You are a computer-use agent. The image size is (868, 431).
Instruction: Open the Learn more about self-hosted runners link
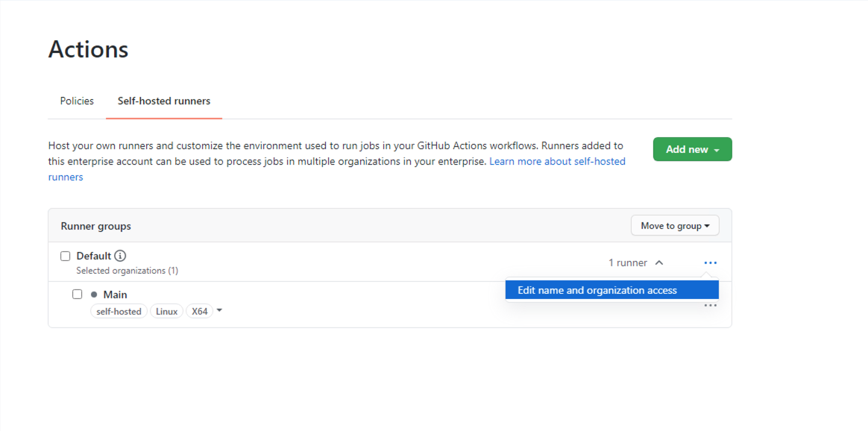557,161
